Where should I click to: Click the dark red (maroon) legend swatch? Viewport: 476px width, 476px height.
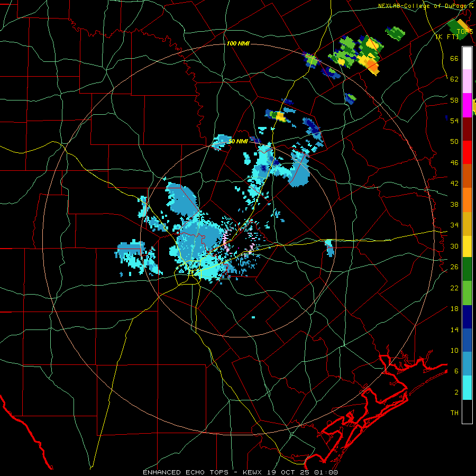[x=467, y=129]
